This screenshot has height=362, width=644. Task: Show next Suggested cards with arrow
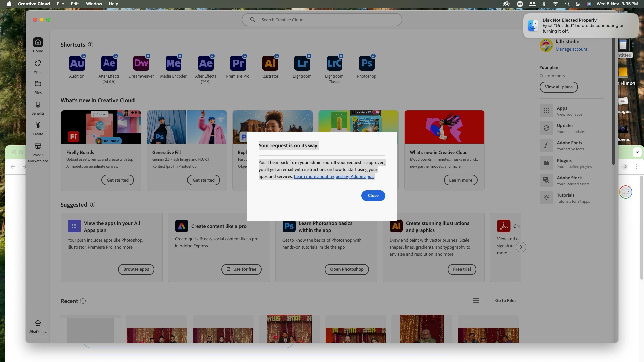(521, 247)
